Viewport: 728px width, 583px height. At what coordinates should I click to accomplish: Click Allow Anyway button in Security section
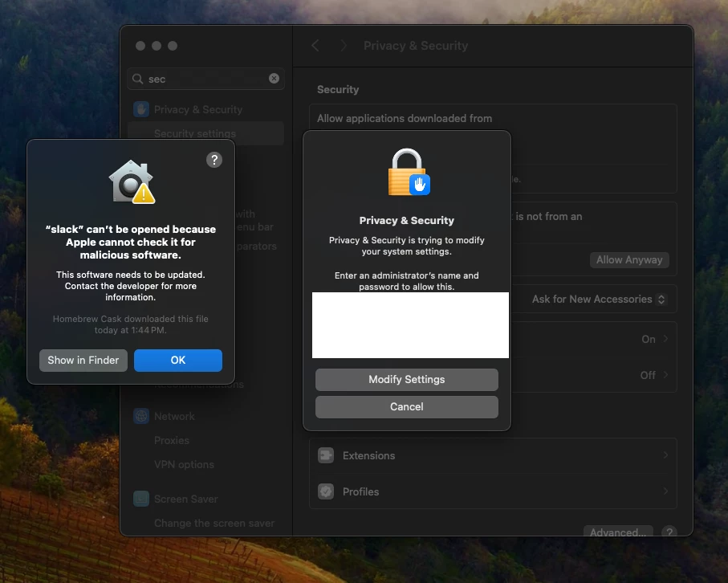[629, 259]
